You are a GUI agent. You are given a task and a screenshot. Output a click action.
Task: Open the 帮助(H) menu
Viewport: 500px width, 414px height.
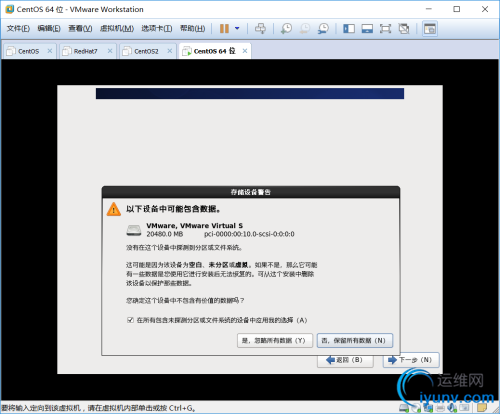click(192, 29)
